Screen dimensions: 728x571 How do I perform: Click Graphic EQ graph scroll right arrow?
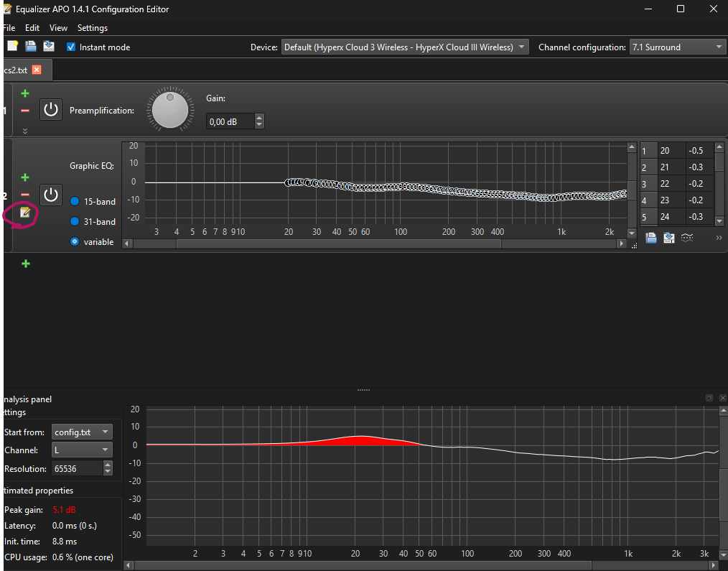[622, 243]
